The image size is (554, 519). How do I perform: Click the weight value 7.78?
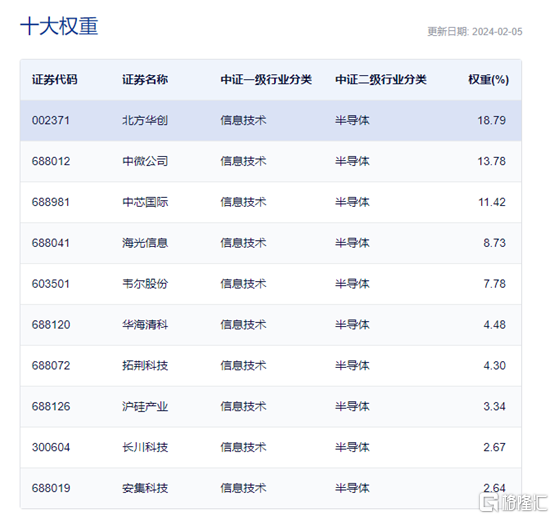pos(495,284)
